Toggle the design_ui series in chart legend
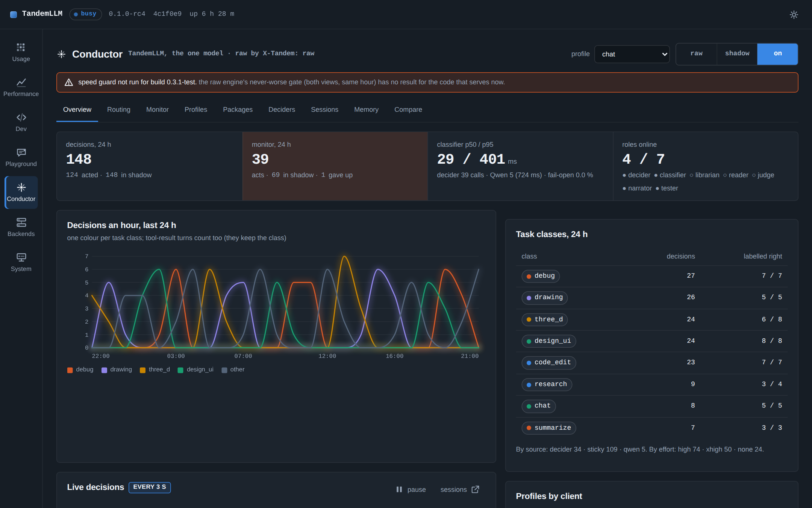The width and height of the screenshot is (812, 508). coord(195,370)
